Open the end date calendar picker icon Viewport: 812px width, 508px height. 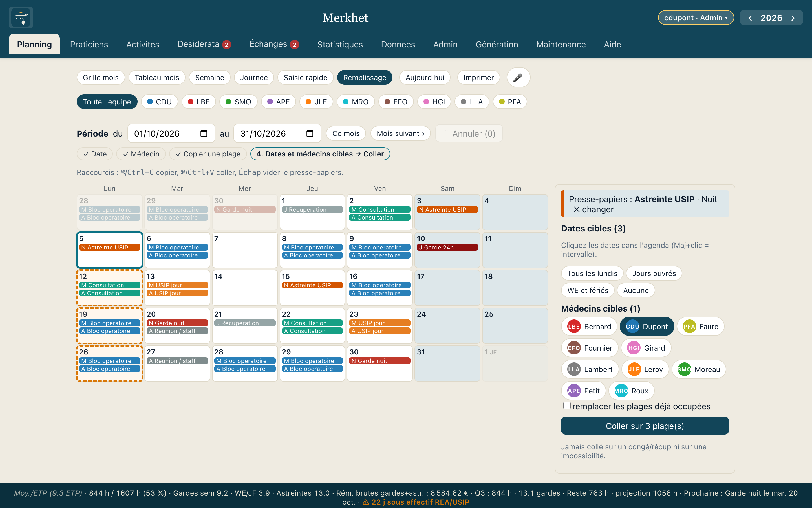click(310, 133)
